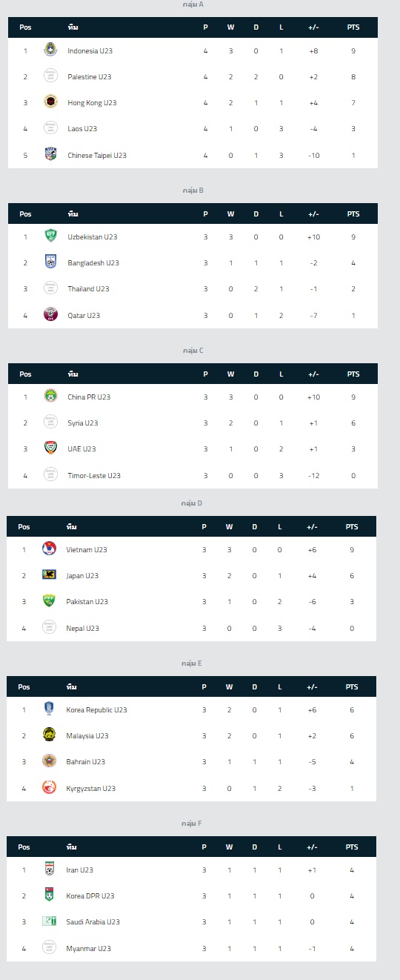Image resolution: width=400 pixels, height=980 pixels.
Task: Click the Korea Republic U23 crest
Action: [x=49, y=709]
